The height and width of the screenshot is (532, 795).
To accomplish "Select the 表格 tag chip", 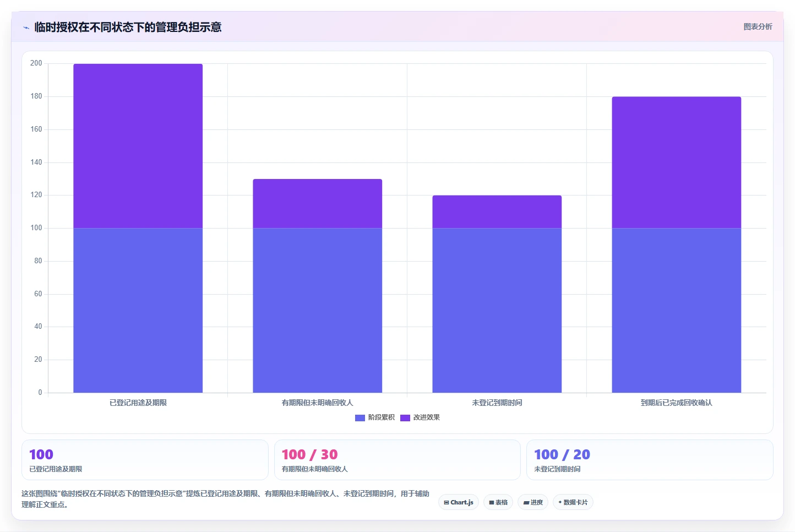I will (x=498, y=502).
